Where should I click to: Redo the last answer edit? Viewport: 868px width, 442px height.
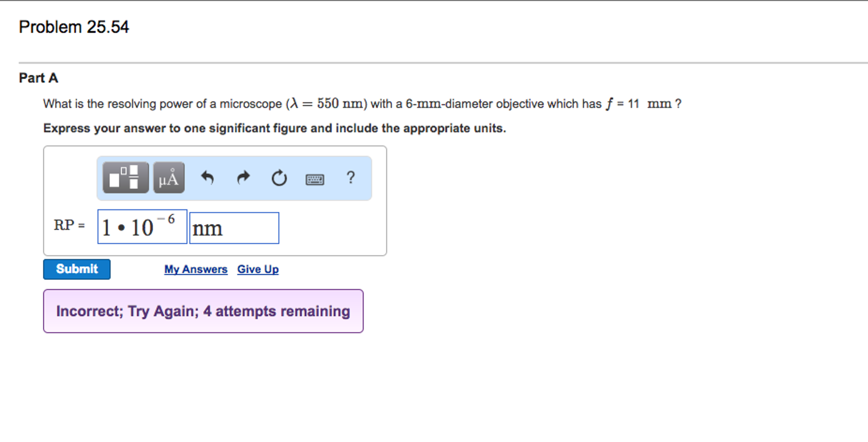click(x=243, y=178)
